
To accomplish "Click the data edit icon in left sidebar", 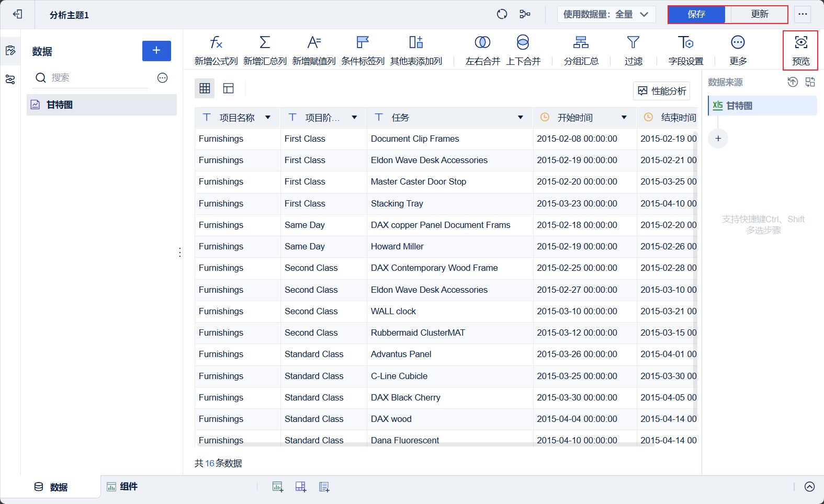I will pyautogui.click(x=10, y=51).
